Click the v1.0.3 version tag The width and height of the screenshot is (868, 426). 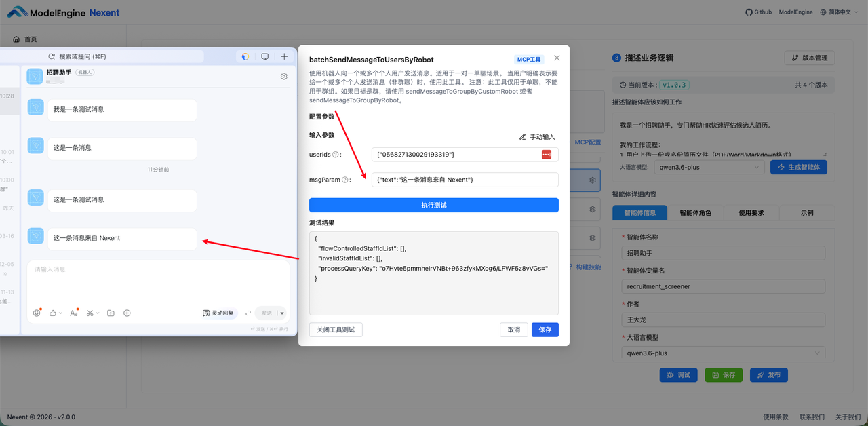point(675,85)
